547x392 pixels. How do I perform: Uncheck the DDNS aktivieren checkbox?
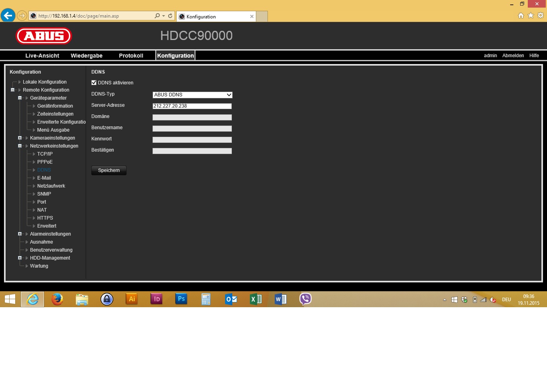point(94,83)
